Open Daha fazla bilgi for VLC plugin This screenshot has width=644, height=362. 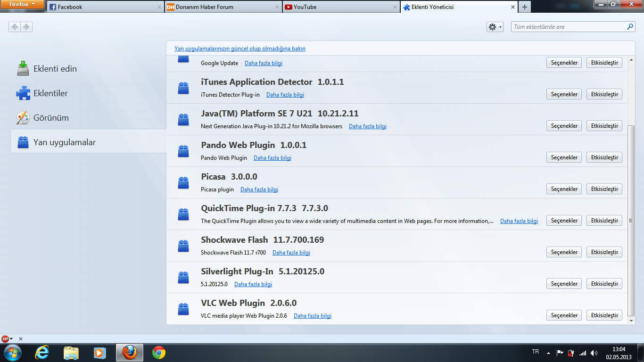[x=313, y=316]
